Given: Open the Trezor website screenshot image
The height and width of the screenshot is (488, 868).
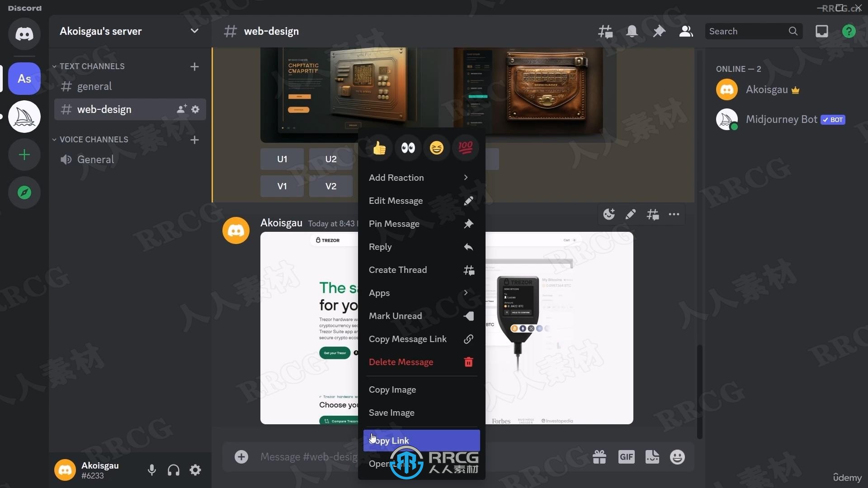Looking at the screenshot, I should [x=559, y=328].
